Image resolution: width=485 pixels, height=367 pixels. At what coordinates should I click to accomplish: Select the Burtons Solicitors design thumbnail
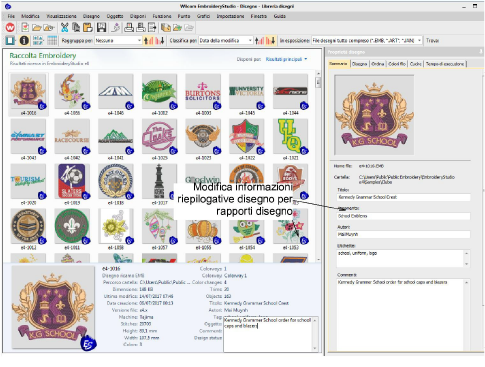203,91
